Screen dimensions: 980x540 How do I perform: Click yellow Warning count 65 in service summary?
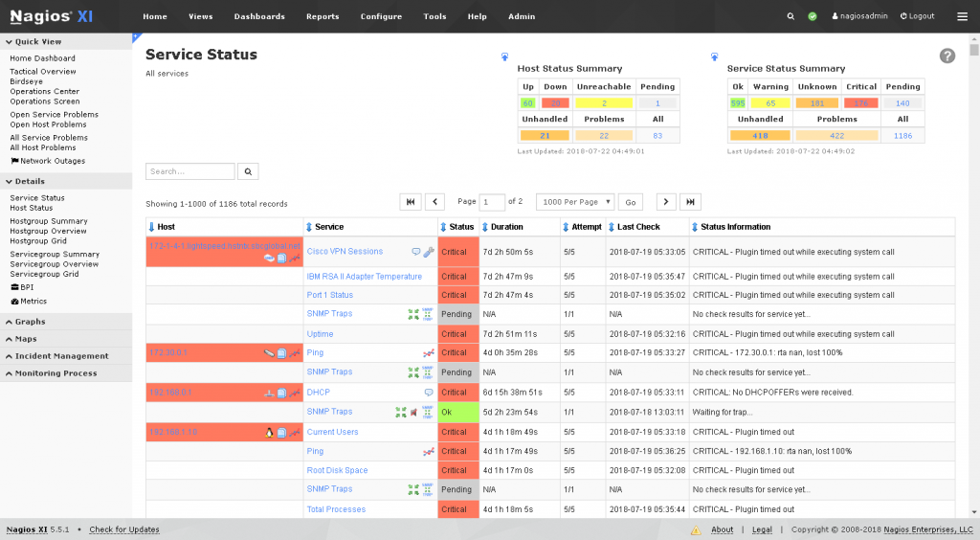(x=770, y=103)
